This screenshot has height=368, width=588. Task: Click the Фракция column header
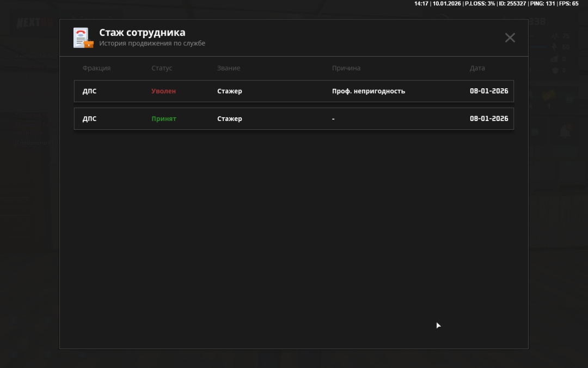pyautogui.click(x=96, y=68)
